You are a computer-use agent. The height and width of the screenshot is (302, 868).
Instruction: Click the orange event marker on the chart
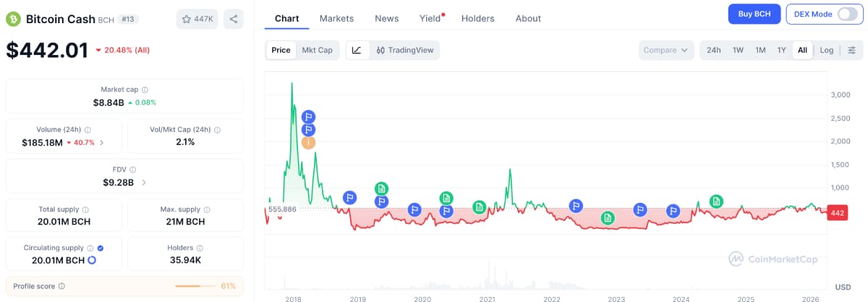308,142
